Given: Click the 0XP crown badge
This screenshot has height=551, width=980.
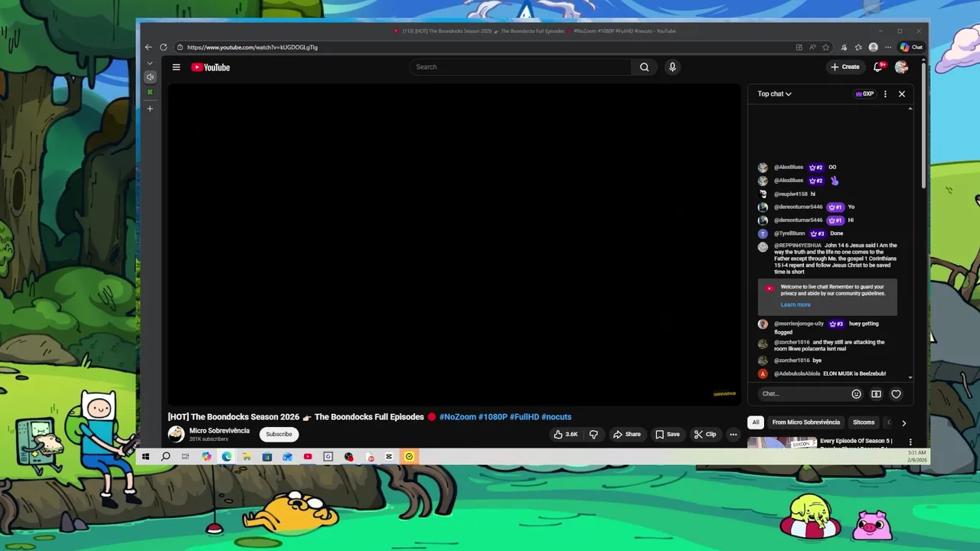Looking at the screenshot, I should pyautogui.click(x=864, y=94).
